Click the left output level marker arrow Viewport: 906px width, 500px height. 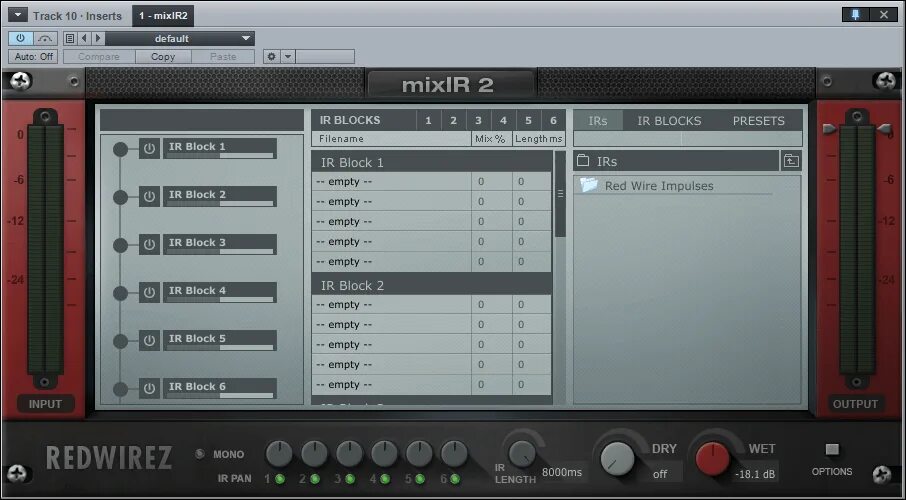830,129
